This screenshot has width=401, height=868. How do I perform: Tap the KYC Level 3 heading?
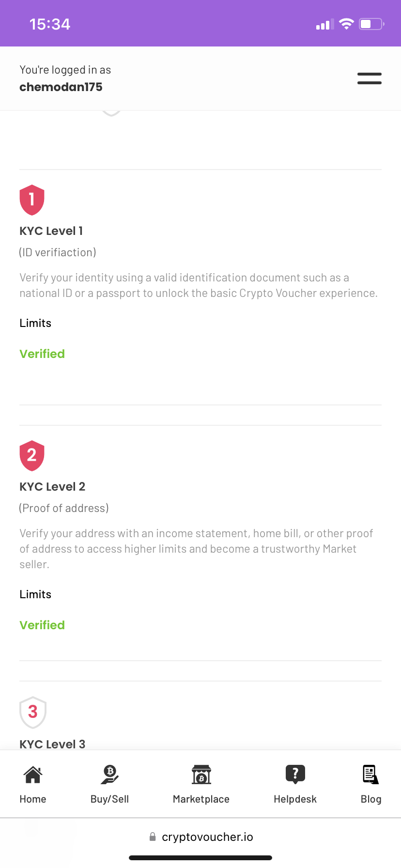[x=52, y=744]
